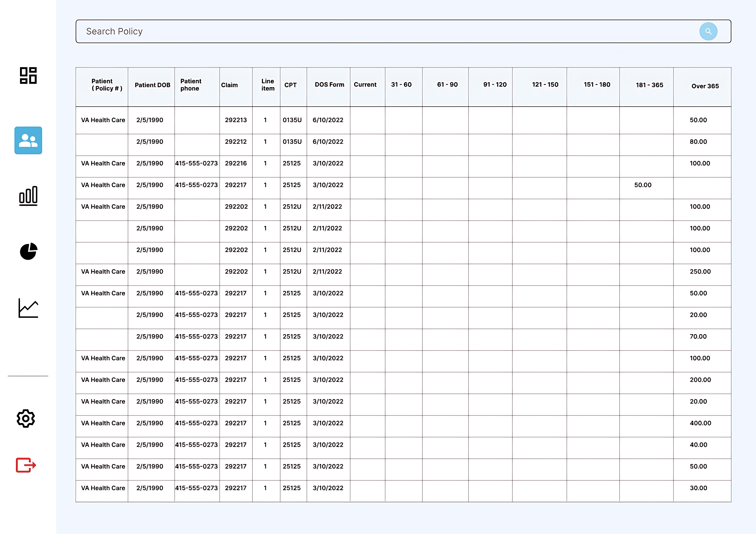Click DOS date 3/10/2022 for claim 292216

328,163
